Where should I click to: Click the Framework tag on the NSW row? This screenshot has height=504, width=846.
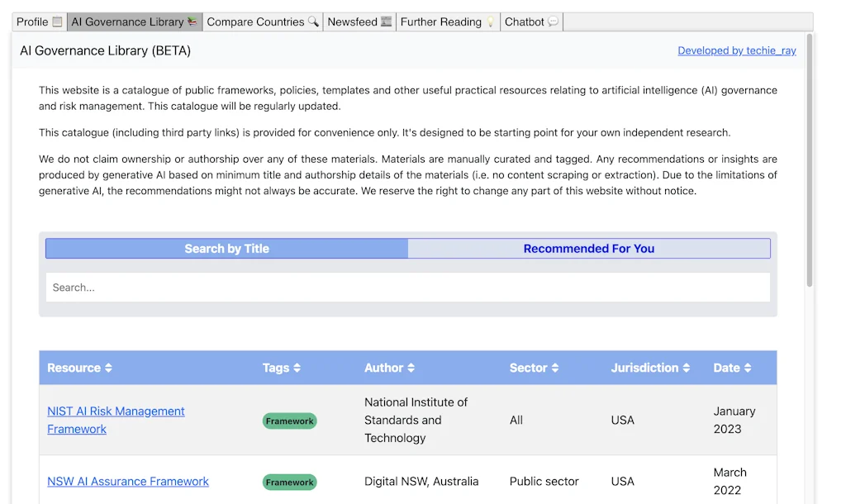pyautogui.click(x=289, y=482)
